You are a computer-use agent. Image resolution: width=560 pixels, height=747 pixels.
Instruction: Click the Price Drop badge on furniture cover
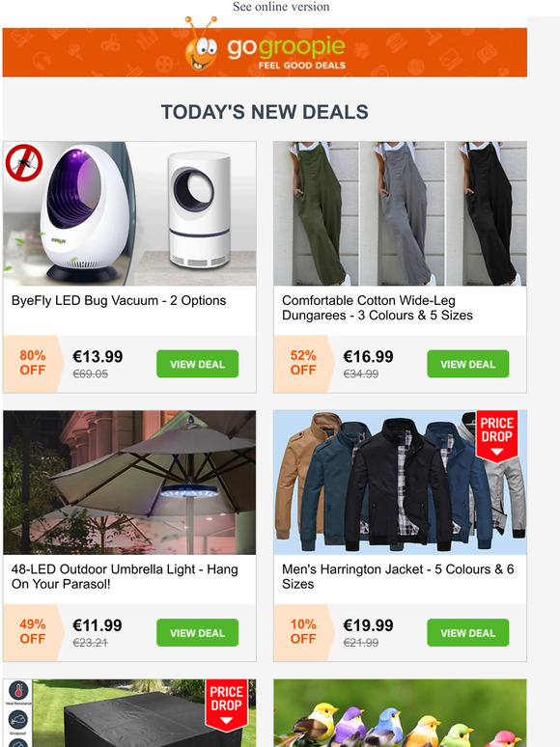tap(226, 705)
